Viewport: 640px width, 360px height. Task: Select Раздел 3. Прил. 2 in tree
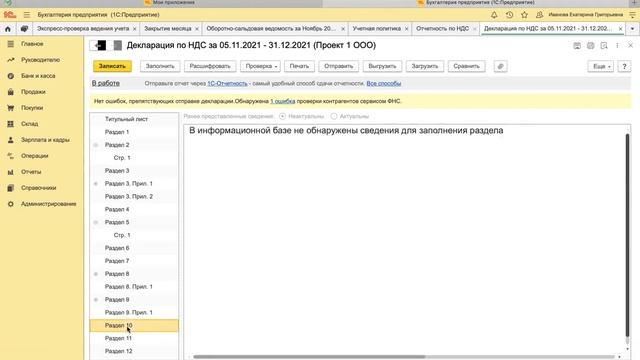(x=134, y=196)
